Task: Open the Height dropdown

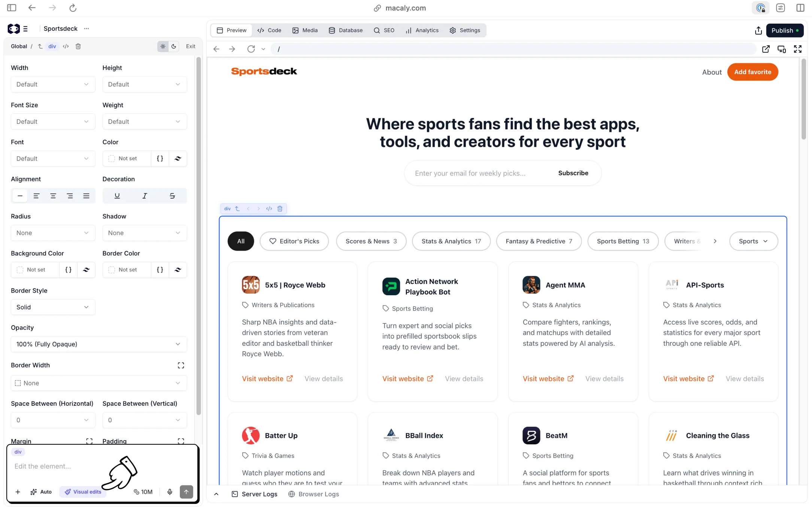Action: pos(145,84)
